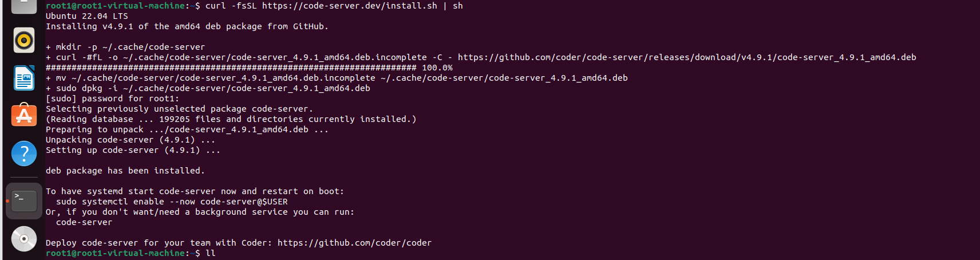The image size is (980, 260).
Task: Open the https://github.com/coder/coder link
Action: coord(354,243)
